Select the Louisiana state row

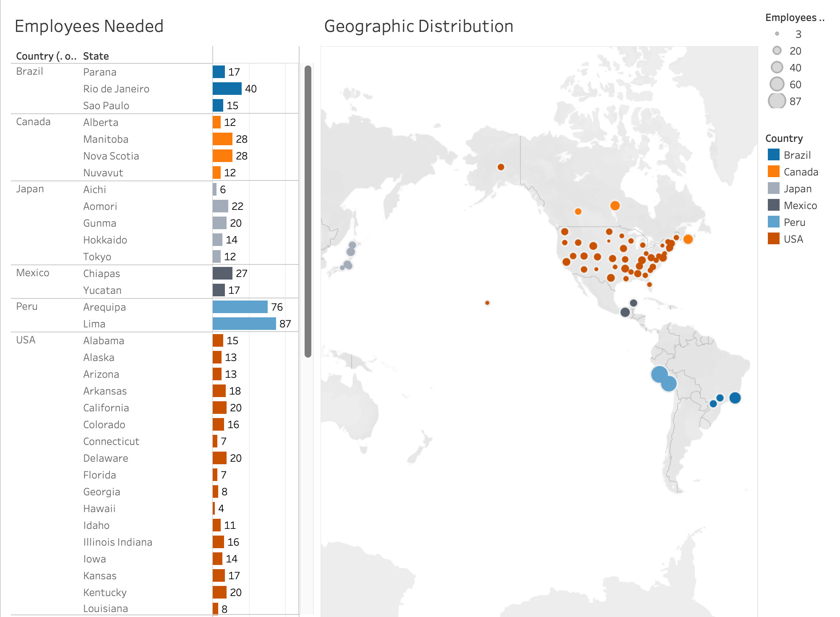[106, 609]
